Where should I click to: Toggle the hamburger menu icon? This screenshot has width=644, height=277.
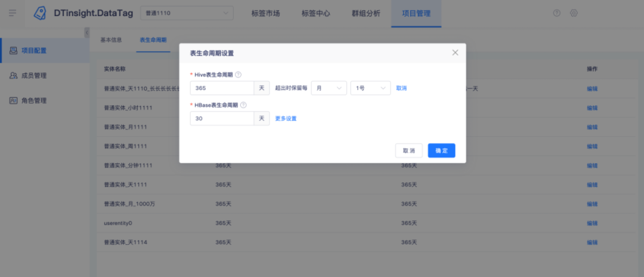(x=13, y=13)
